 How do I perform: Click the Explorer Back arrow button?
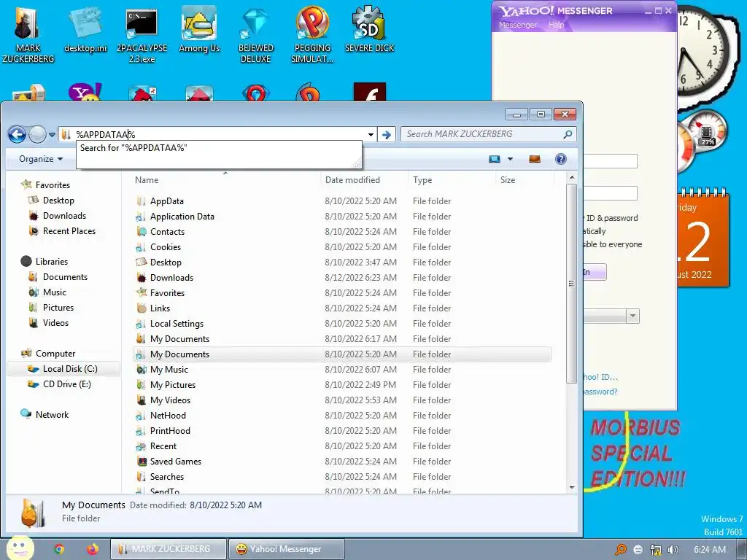[x=18, y=135]
